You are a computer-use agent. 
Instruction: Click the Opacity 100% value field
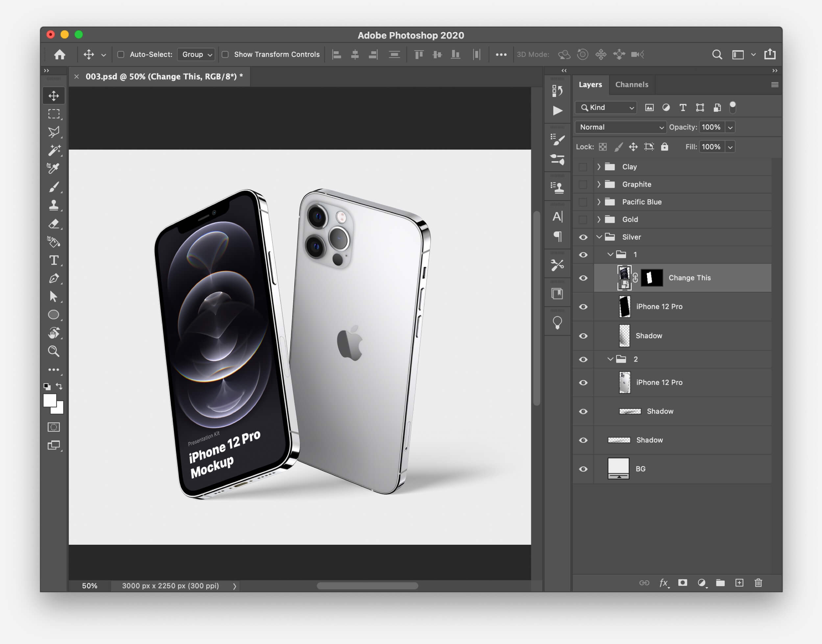coord(711,127)
